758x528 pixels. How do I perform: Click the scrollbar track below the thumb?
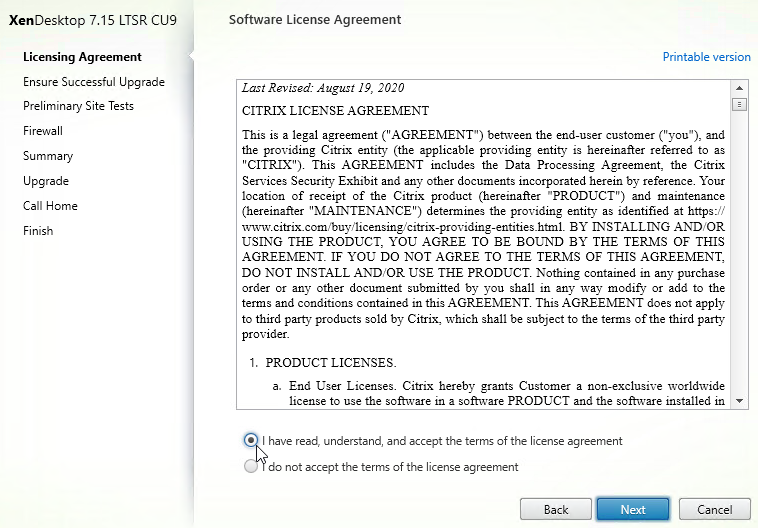(739, 251)
